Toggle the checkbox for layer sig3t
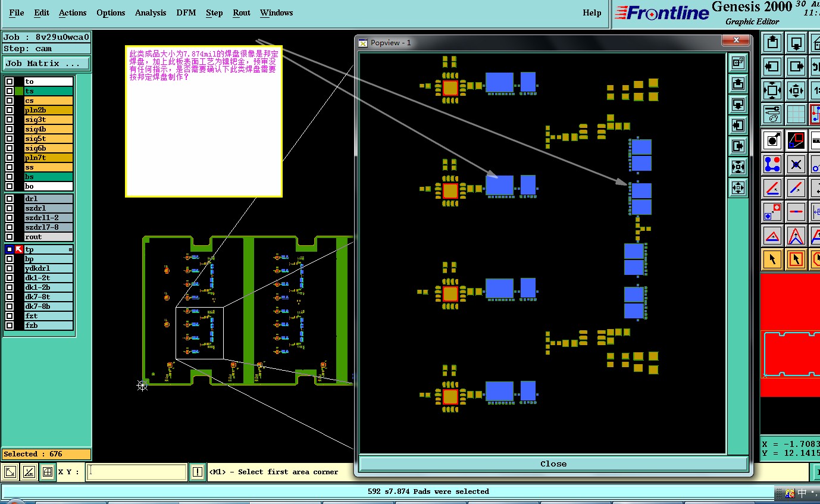This screenshot has height=504, width=820. click(10, 120)
